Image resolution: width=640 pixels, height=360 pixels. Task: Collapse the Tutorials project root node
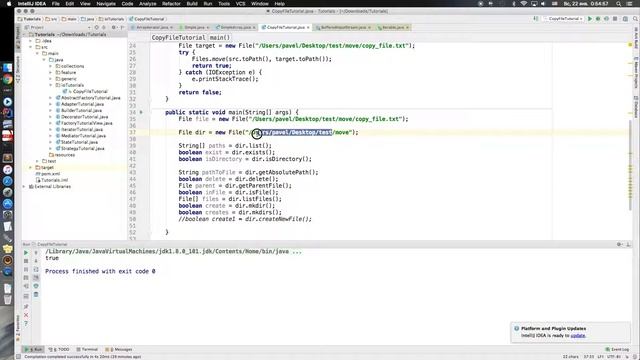[24, 35]
